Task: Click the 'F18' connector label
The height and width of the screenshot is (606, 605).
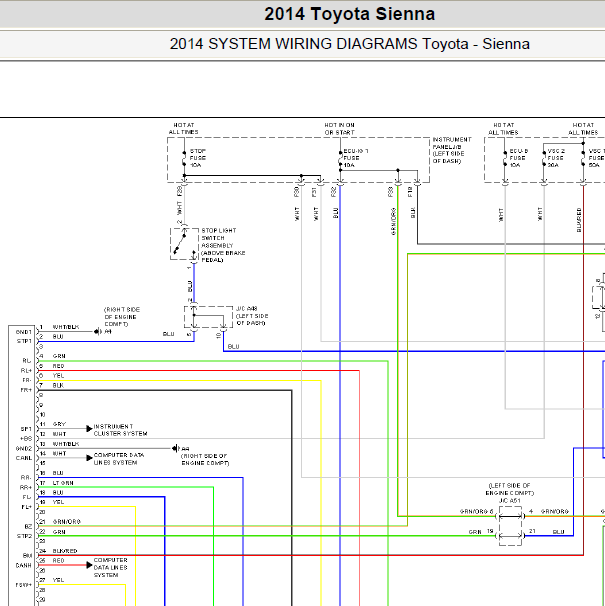Action: 410,192
